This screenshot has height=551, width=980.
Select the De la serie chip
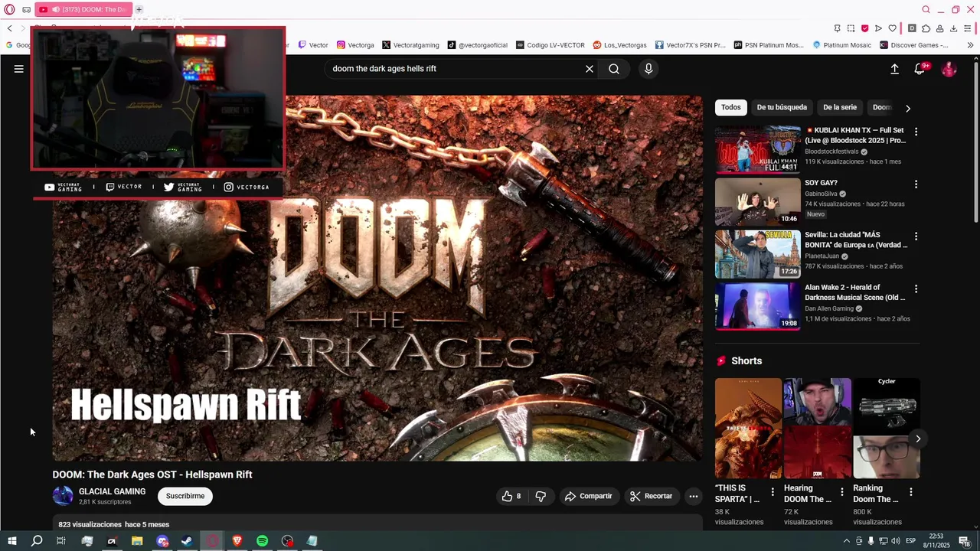tap(840, 107)
